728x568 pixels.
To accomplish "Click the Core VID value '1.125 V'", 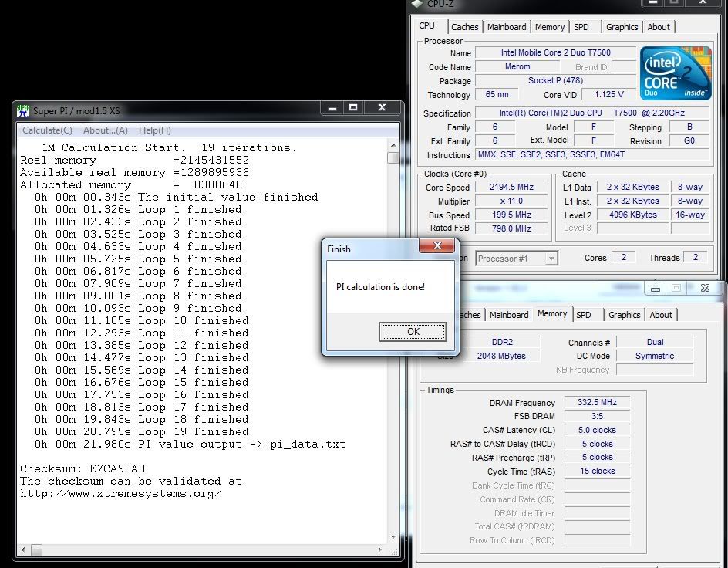I will [x=608, y=95].
